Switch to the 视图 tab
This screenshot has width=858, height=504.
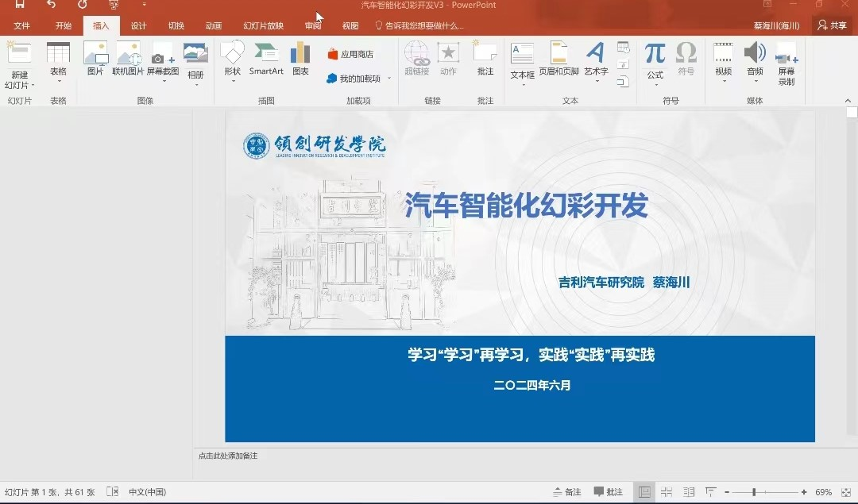tap(350, 25)
